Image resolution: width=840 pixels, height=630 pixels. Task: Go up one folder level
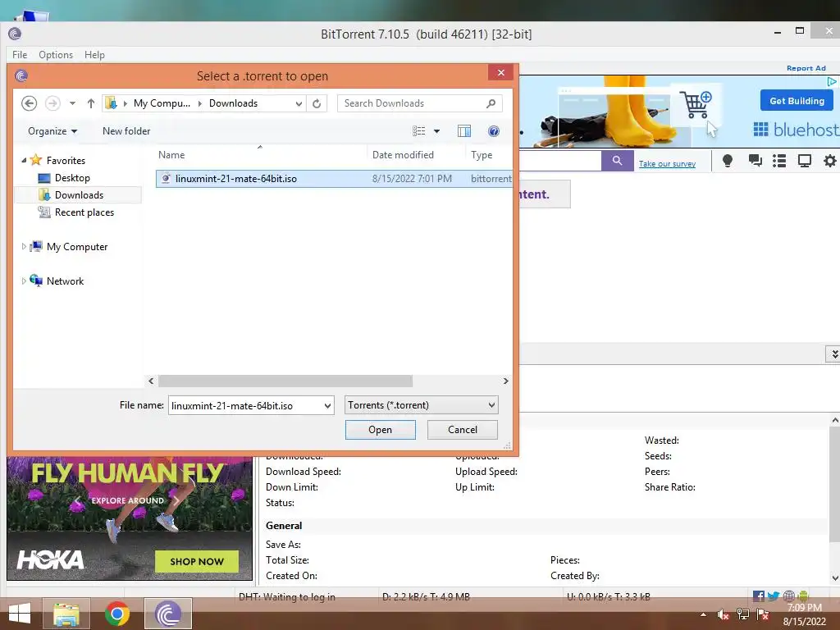pyautogui.click(x=91, y=103)
